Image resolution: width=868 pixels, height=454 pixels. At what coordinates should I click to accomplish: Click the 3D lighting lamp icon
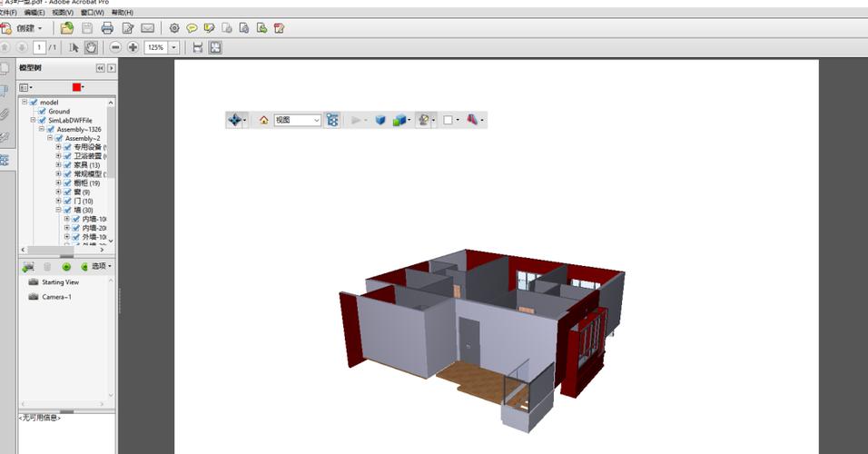tap(423, 120)
